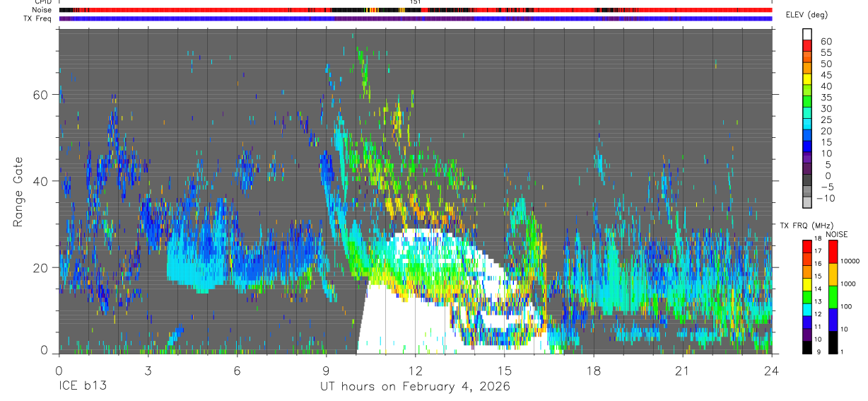Click the '3' tick on UT hours axis

[148, 371]
